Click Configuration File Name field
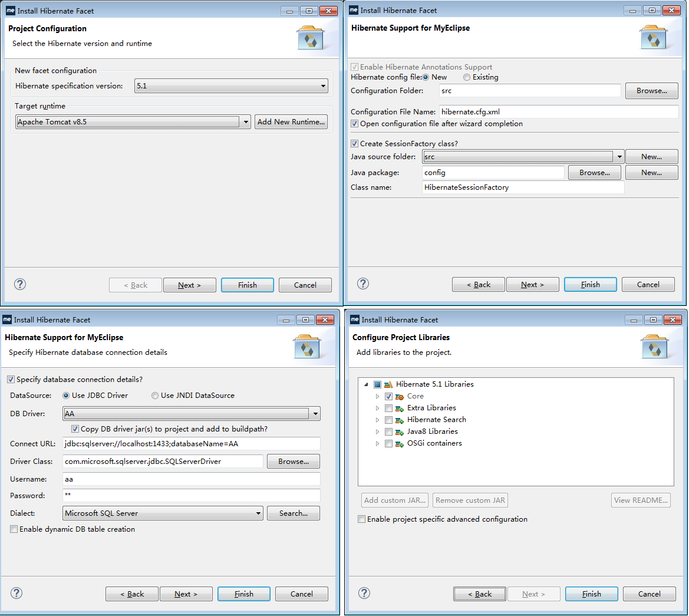 [x=559, y=112]
